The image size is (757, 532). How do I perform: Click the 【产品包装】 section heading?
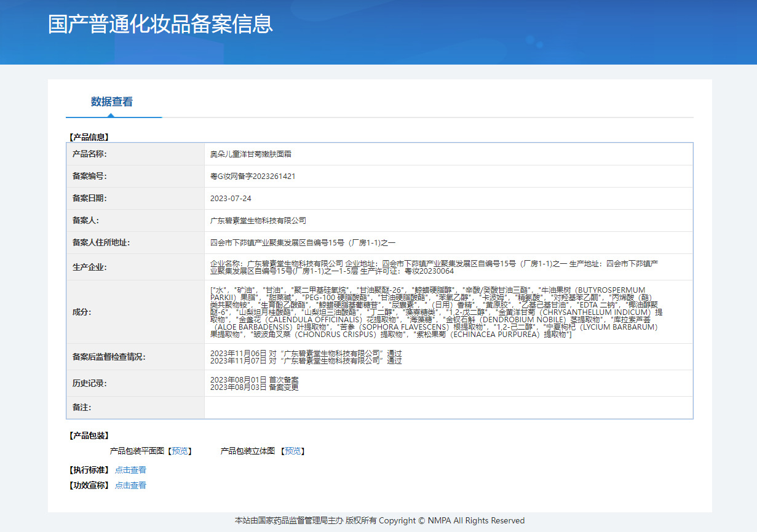(89, 435)
